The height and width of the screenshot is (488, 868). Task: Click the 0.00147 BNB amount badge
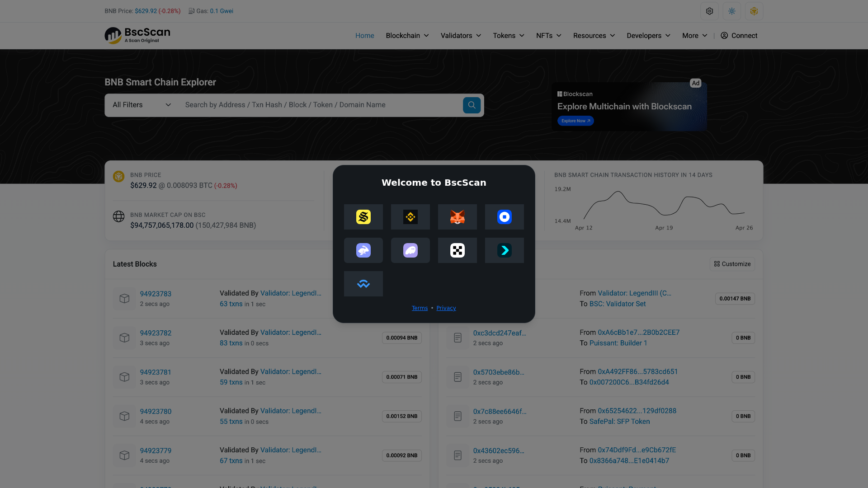[x=735, y=299]
